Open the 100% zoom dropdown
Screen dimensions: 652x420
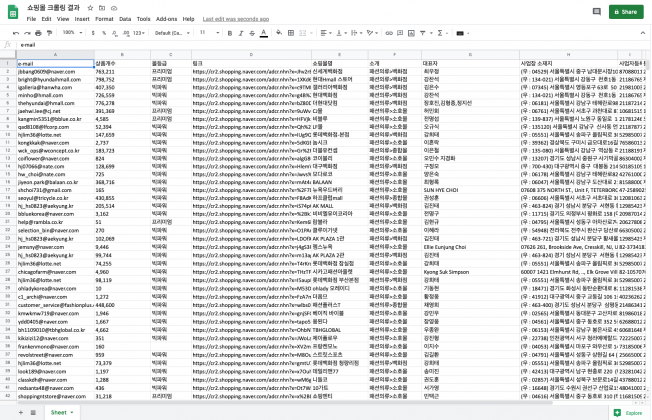[x=73, y=32]
